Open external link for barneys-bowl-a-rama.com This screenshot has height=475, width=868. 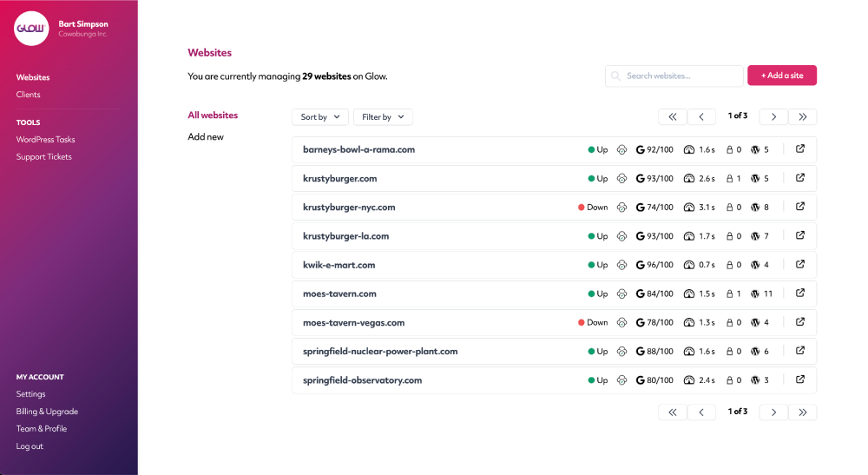click(800, 148)
